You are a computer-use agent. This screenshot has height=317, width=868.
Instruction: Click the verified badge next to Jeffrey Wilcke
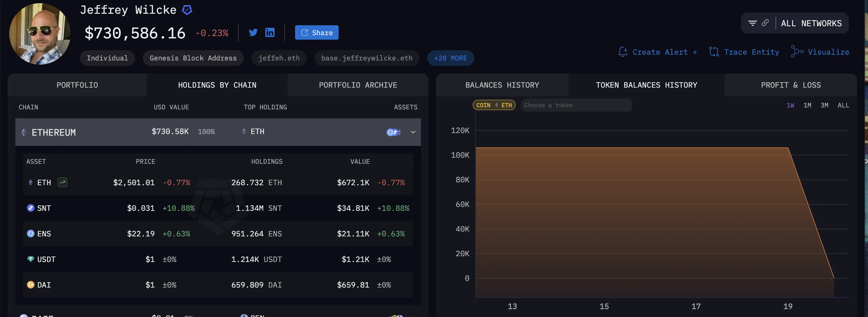tap(187, 10)
